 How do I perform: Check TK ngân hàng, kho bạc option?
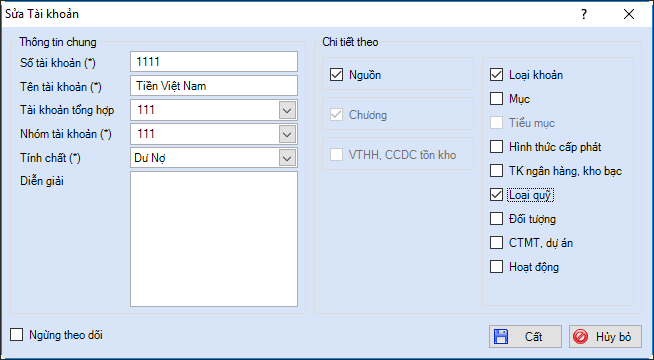coord(496,171)
